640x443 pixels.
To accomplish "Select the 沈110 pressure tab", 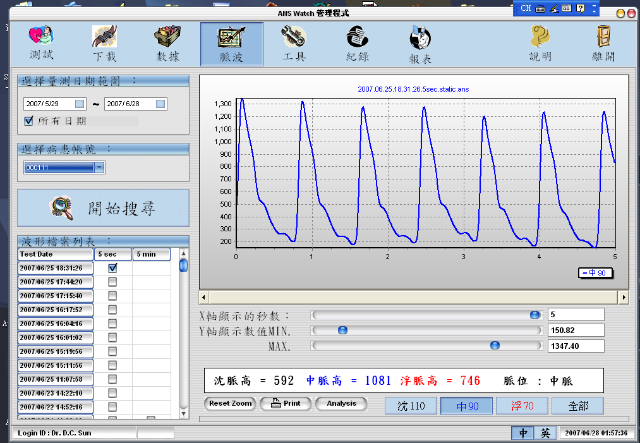I will point(411,405).
